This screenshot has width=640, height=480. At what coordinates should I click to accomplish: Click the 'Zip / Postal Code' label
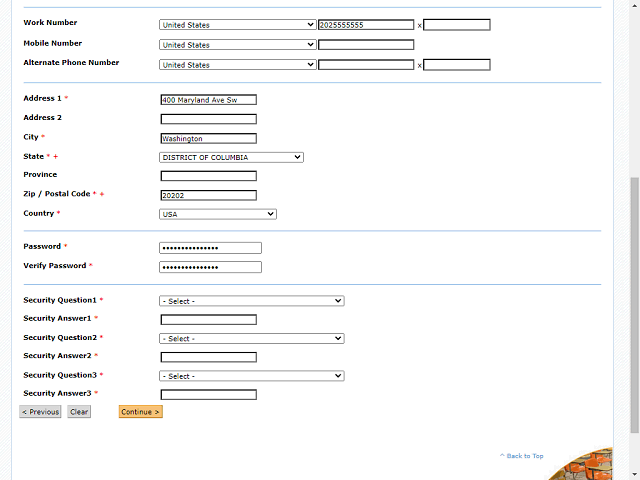coord(57,194)
